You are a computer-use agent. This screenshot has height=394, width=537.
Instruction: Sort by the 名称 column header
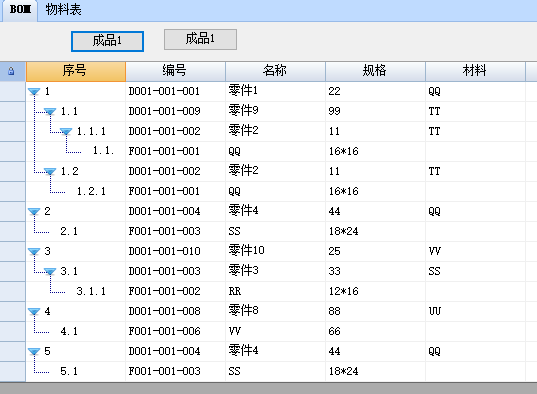(x=275, y=71)
